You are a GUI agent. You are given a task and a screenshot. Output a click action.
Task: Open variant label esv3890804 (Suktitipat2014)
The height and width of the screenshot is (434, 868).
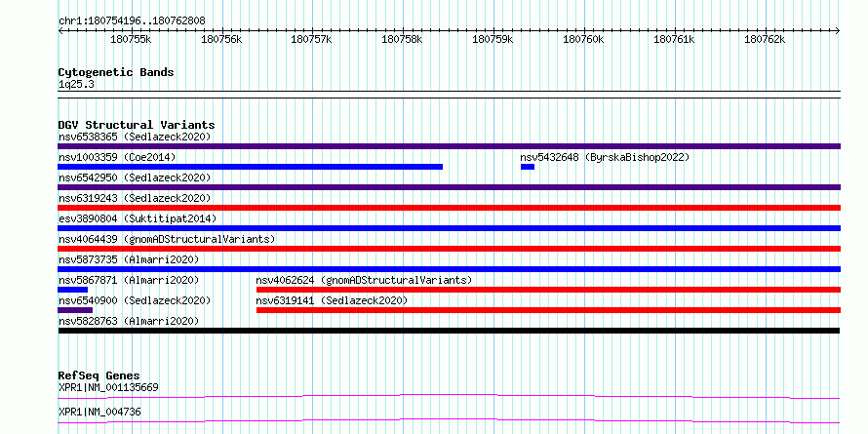click(138, 218)
